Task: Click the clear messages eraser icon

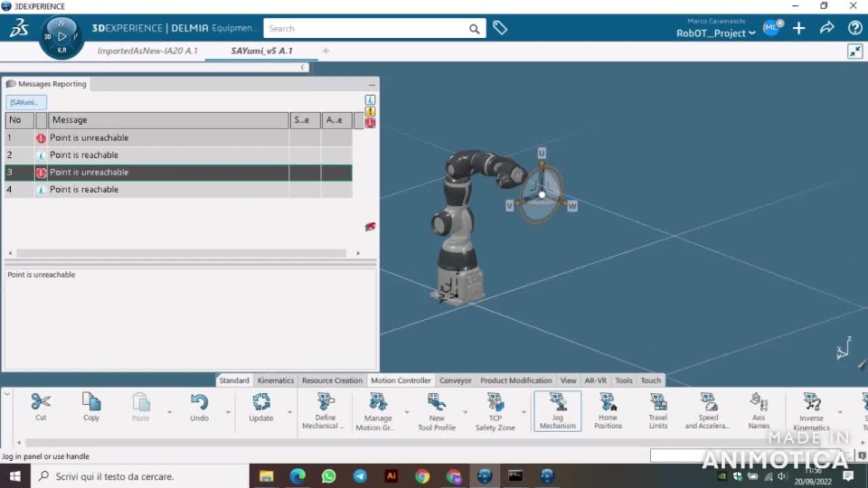Action: click(x=370, y=226)
